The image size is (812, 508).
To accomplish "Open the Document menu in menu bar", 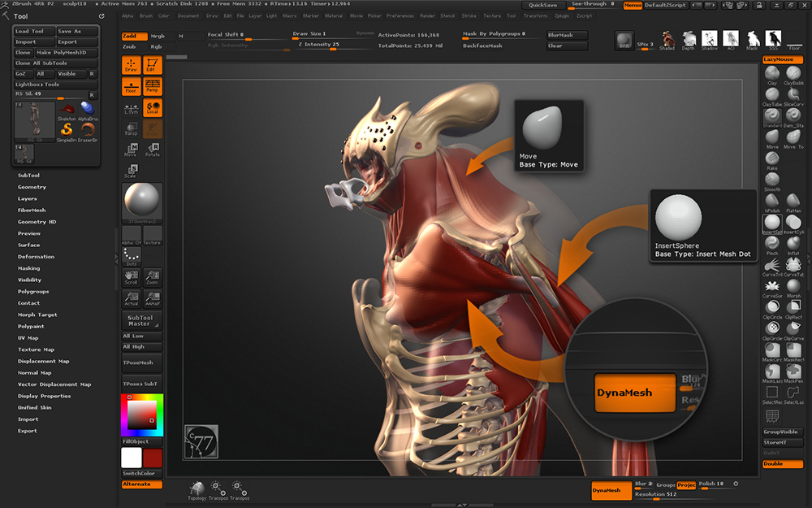I will coord(188,16).
